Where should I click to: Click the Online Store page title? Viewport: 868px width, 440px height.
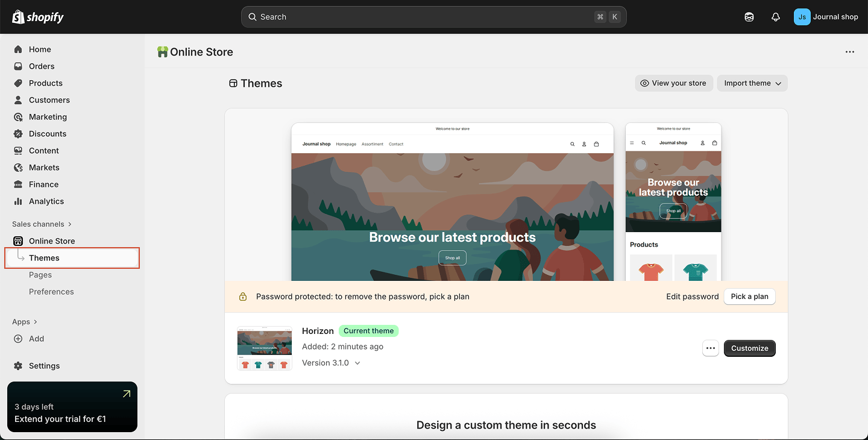[201, 52]
